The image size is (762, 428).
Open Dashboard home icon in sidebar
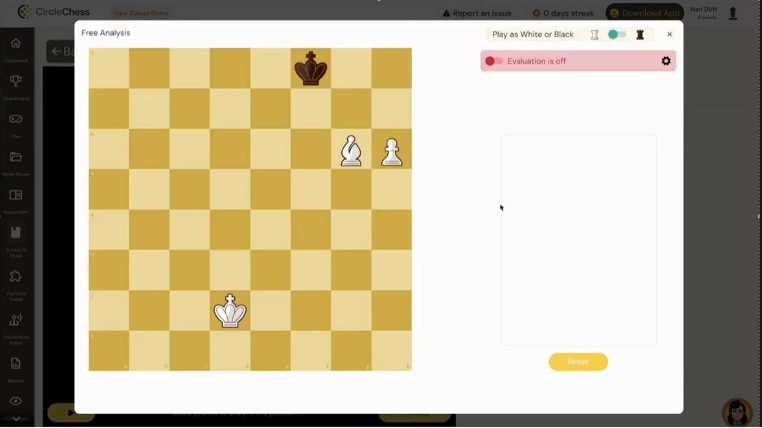(16, 44)
